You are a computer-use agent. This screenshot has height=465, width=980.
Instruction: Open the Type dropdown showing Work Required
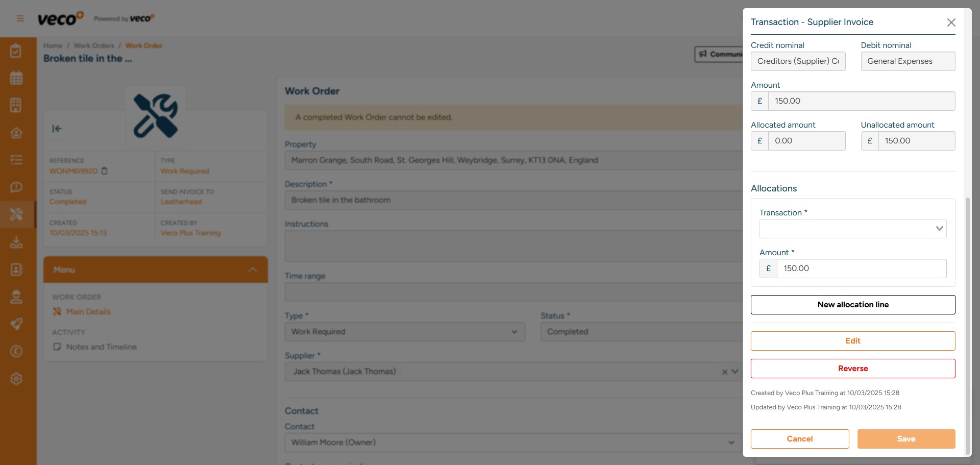pyautogui.click(x=514, y=332)
